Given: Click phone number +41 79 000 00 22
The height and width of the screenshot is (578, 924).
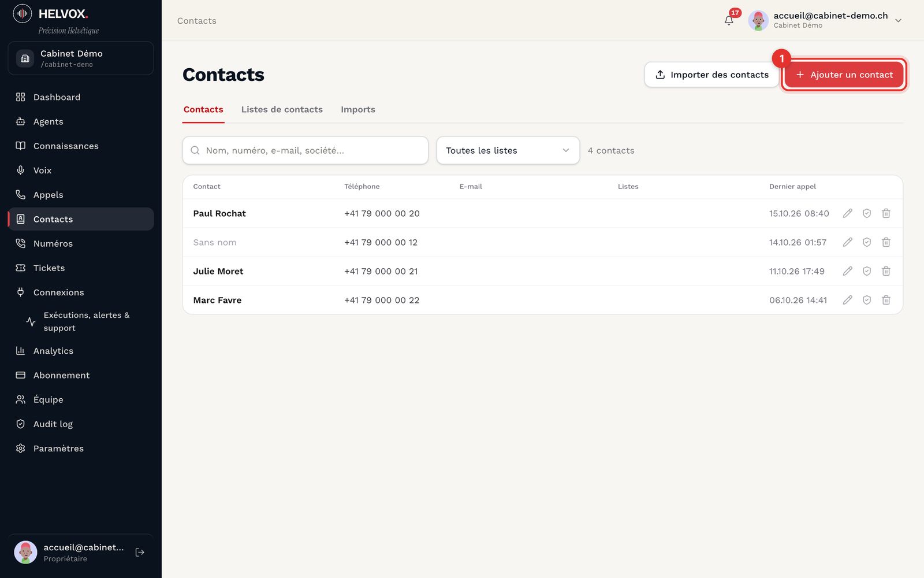Looking at the screenshot, I should [x=382, y=300].
